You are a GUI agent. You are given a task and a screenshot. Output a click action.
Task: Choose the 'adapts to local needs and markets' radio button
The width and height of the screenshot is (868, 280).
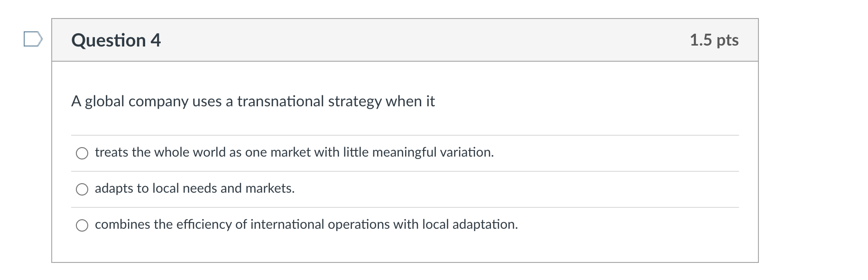[82, 189]
